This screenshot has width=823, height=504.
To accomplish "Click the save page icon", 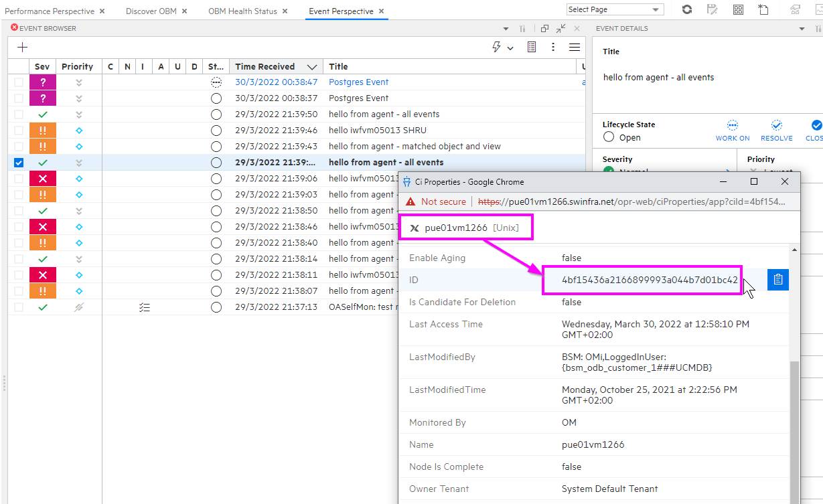I will pos(713,9).
